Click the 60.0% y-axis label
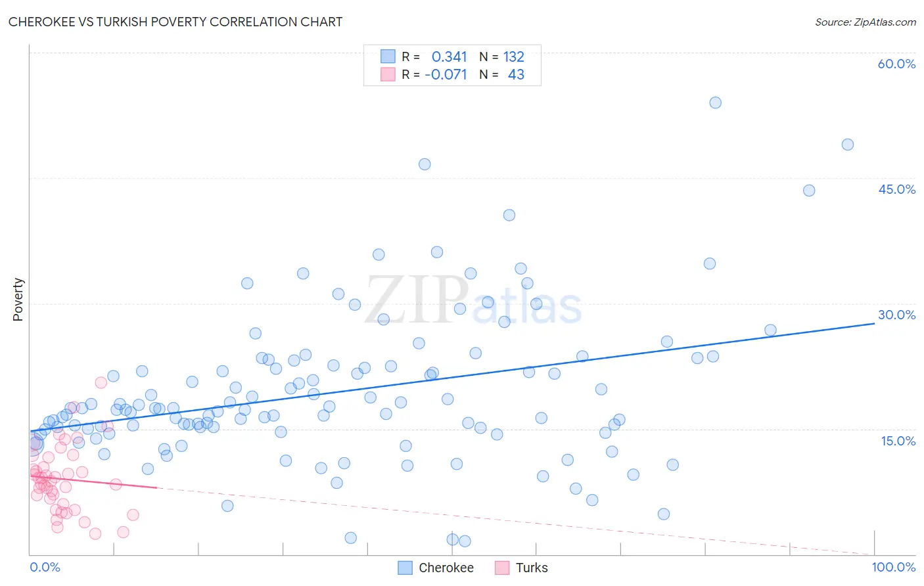The height and width of the screenshot is (586, 924). click(896, 64)
